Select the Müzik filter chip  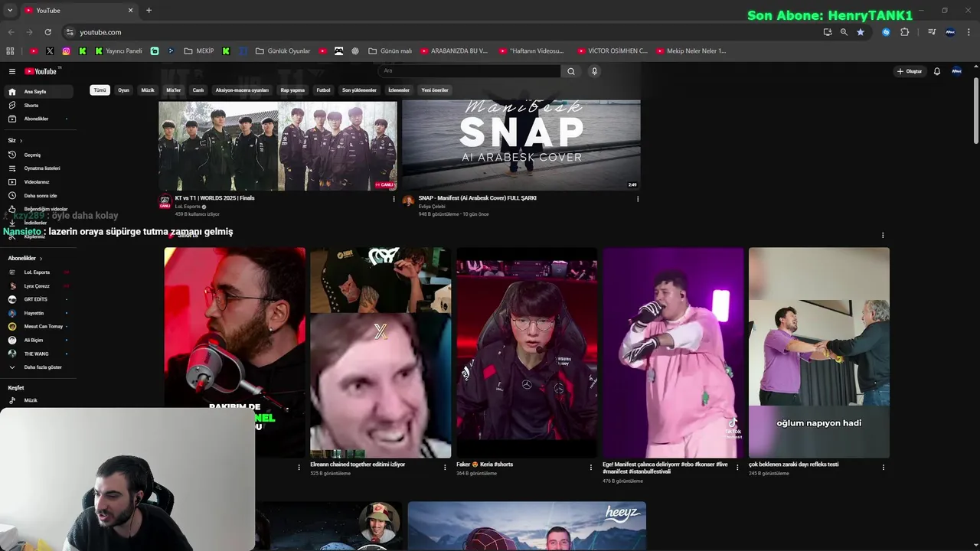point(148,90)
